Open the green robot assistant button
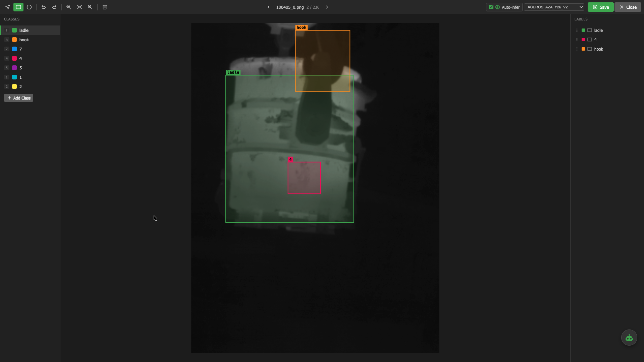 click(629, 338)
